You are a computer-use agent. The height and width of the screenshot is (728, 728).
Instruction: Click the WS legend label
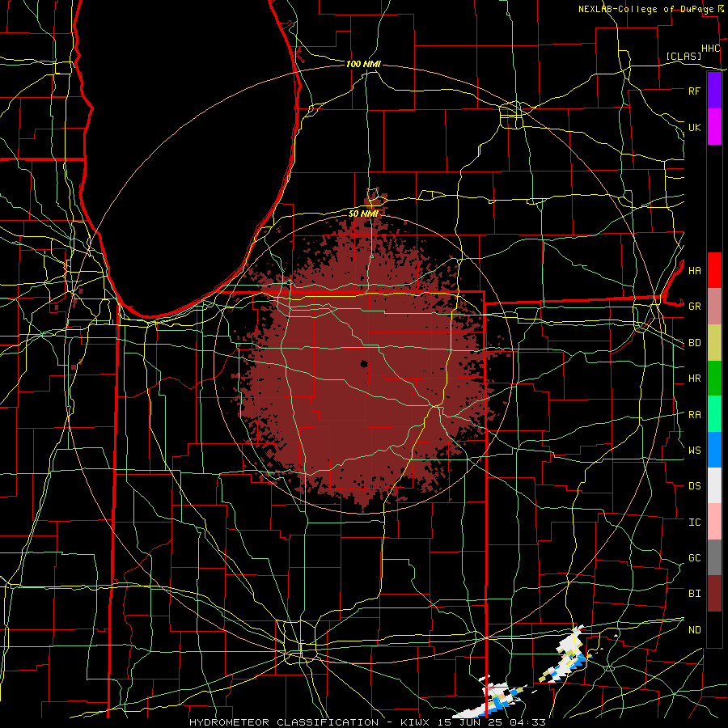pyautogui.click(x=694, y=451)
